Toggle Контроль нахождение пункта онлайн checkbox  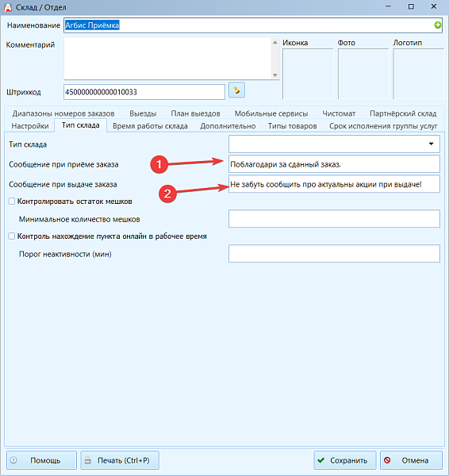click(x=12, y=236)
